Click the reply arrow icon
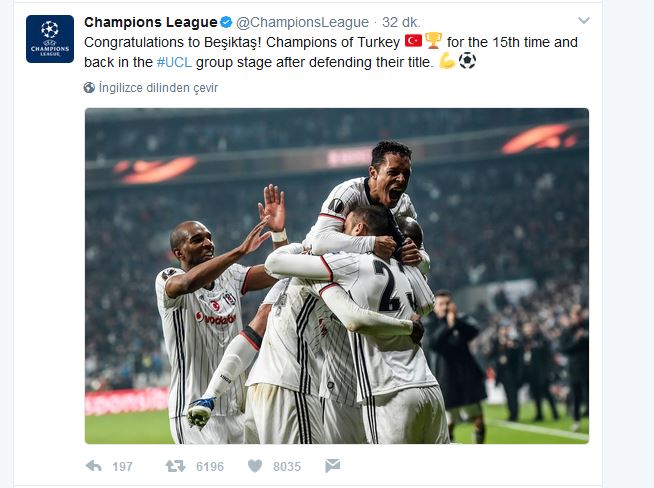The height and width of the screenshot is (488, 654). pos(93,466)
